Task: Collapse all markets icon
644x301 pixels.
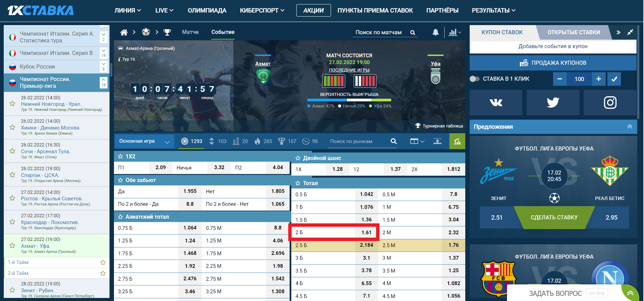Action: (437, 141)
